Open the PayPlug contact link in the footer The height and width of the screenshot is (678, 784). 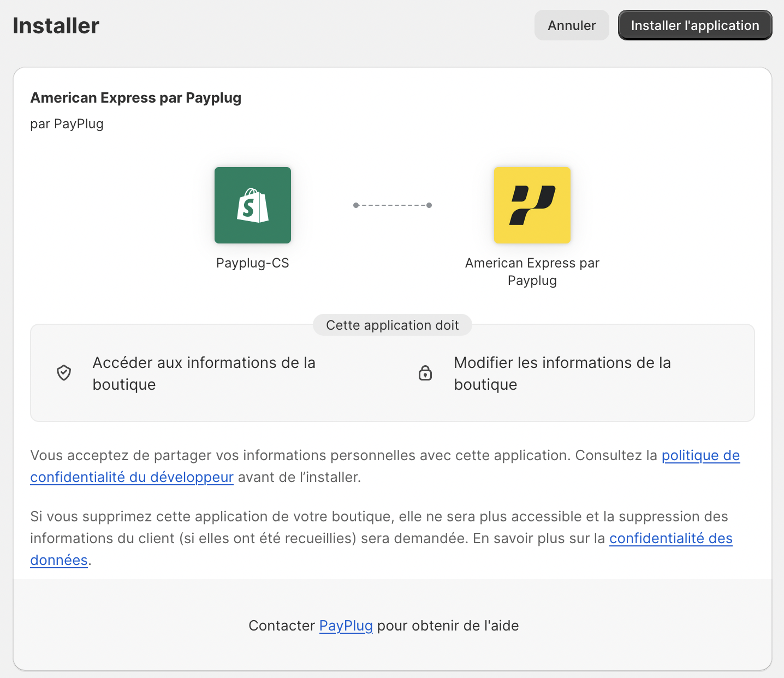(x=346, y=626)
